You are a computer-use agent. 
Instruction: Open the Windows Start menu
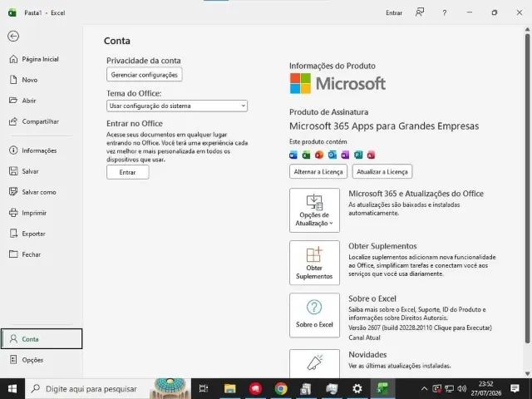pyautogui.click(x=12, y=389)
